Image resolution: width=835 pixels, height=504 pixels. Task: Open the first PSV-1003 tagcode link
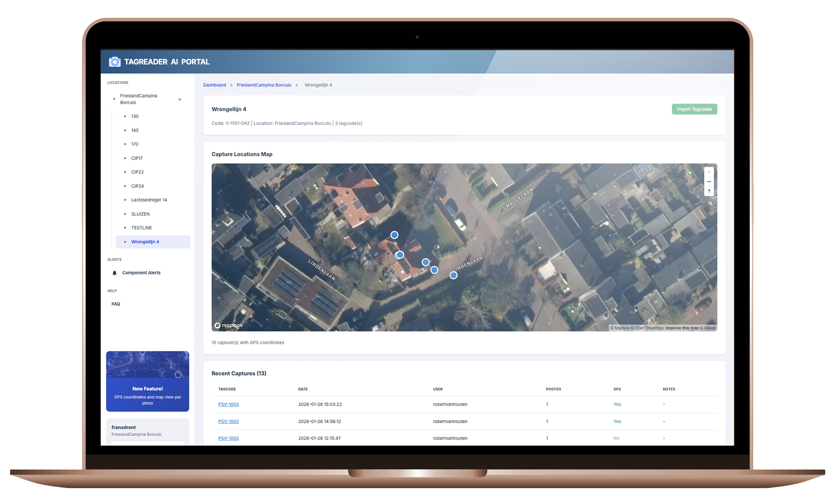[228, 404]
